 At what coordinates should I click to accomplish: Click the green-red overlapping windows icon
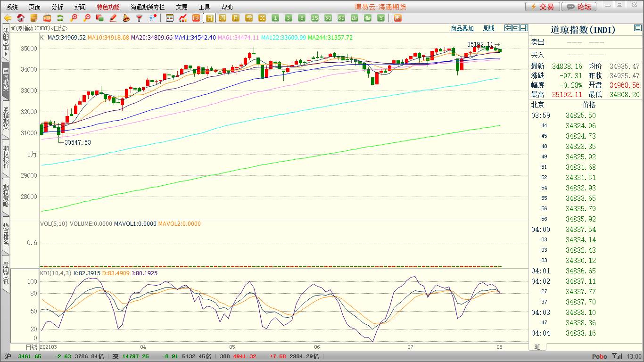(x=100, y=18)
